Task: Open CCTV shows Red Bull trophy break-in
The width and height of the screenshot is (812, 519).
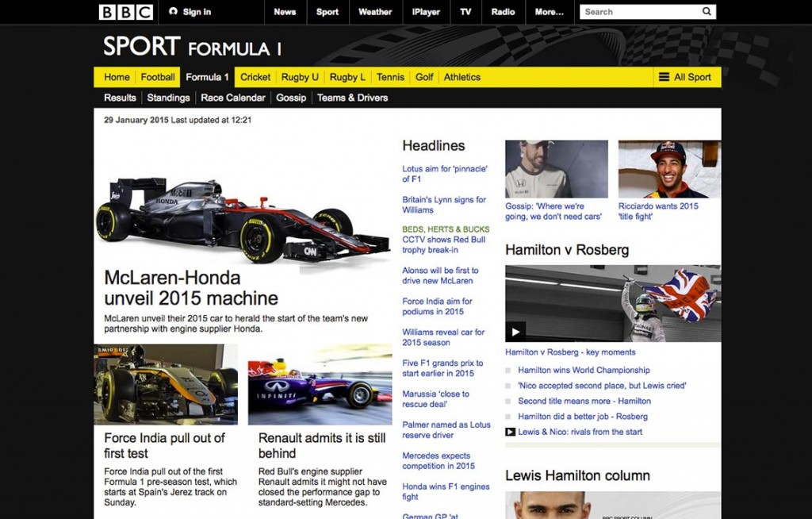Action: click(444, 244)
